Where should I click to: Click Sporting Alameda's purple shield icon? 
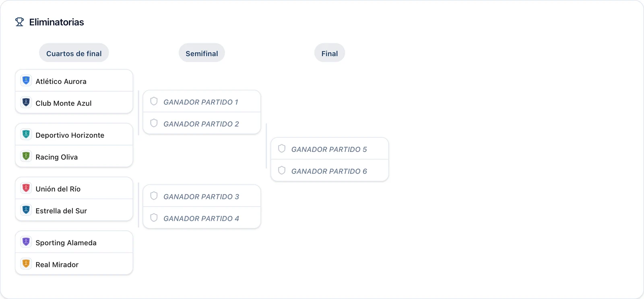point(26,242)
